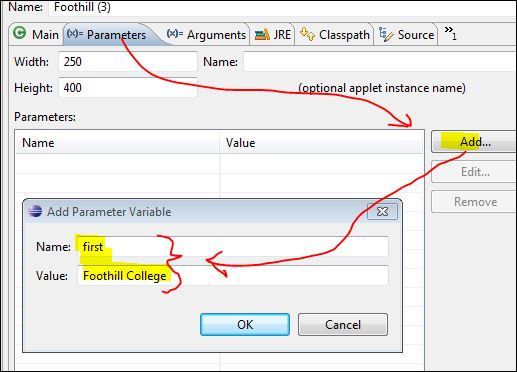Show hidden tabs via overflow chevron
The width and height of the screenshot is (517, 372).
click(x=451, y=33)
